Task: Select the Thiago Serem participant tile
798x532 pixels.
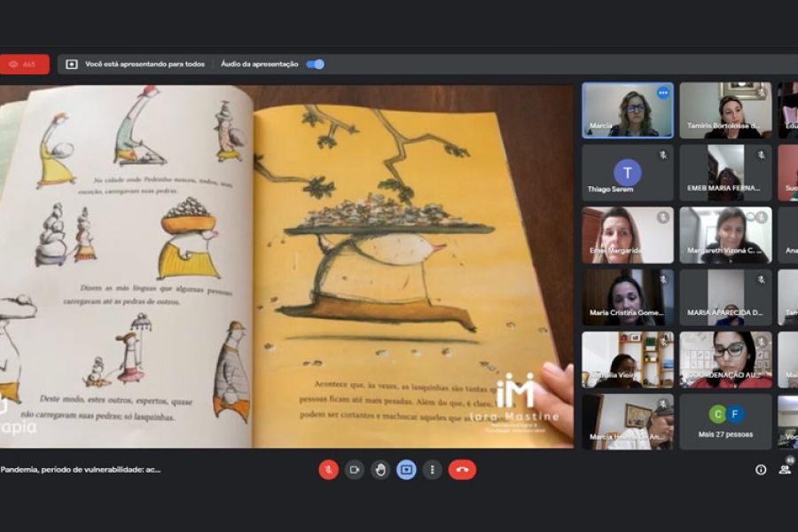Action: coord(627,173)
